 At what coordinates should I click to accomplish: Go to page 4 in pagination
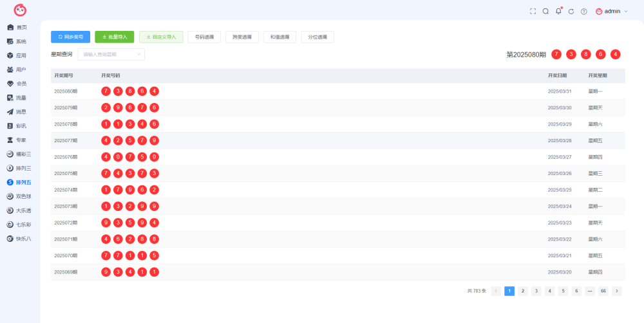549,291
